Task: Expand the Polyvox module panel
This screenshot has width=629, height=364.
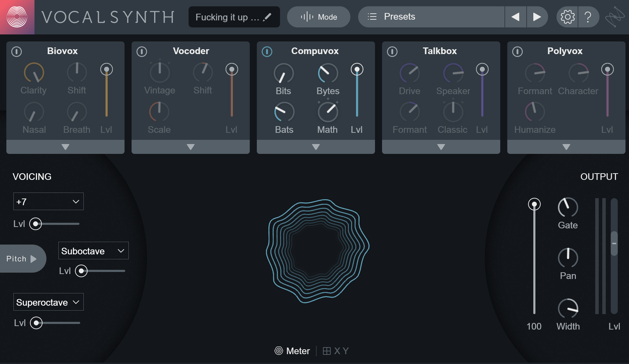Action: tap(566, 147)
